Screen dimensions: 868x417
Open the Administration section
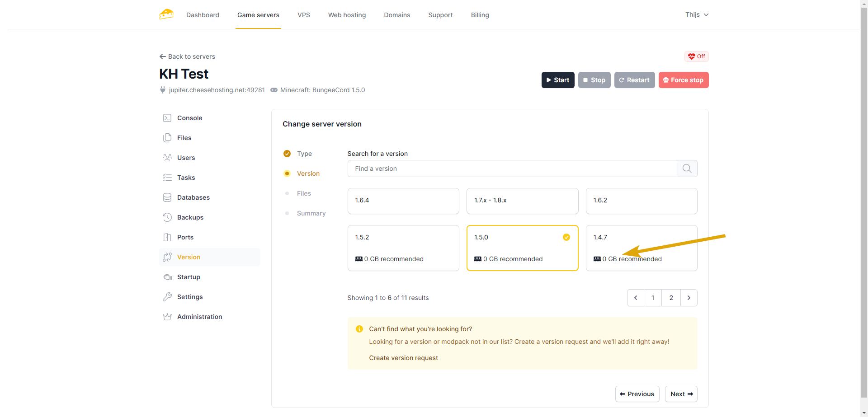[x=199, y=317]
